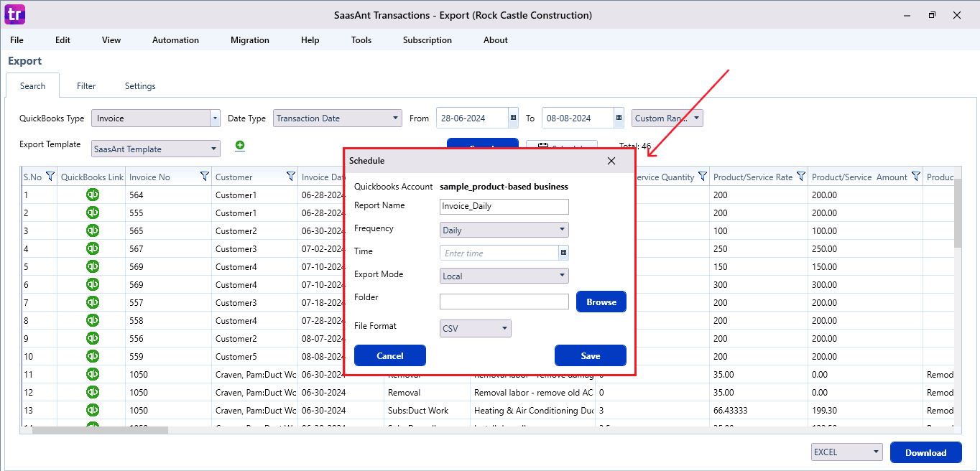This screenshot has width=980, height=471.
Task: Open the Automation menu
Action: 175,40
